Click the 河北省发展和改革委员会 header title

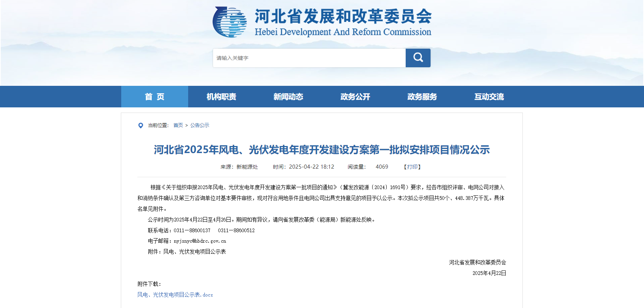343,16
